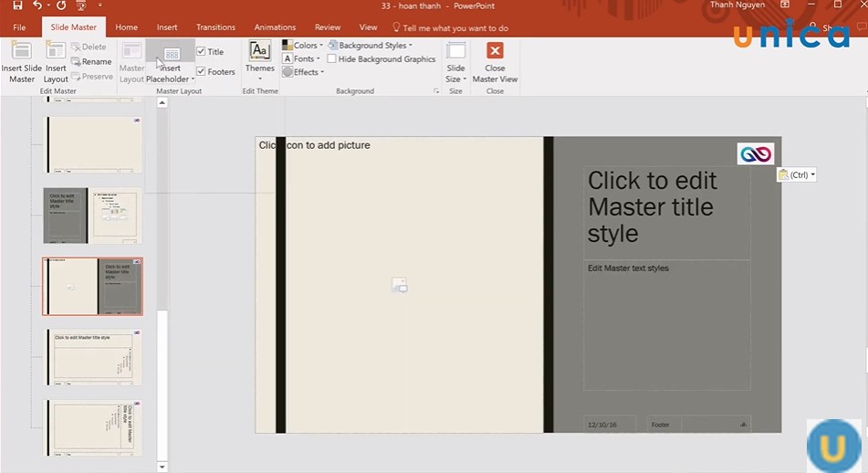Open the Background Styles dropdown

371,46
